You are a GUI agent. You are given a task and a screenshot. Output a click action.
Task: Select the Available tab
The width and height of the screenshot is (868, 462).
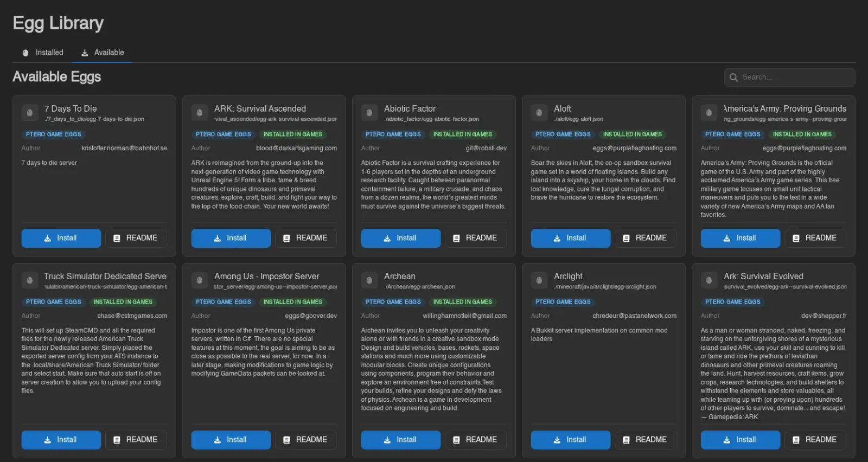103,53
